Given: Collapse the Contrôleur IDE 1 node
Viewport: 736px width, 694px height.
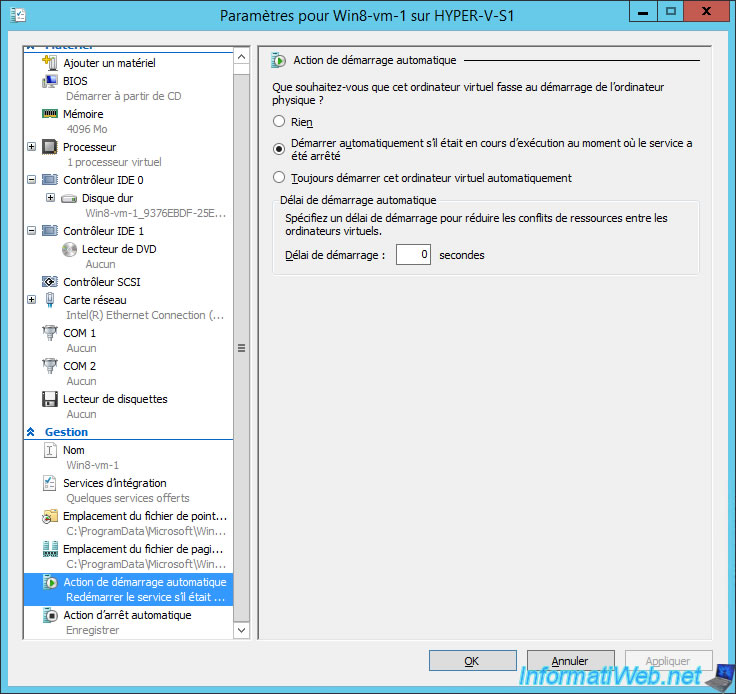Looking at the screenshot, I should 31,230.
